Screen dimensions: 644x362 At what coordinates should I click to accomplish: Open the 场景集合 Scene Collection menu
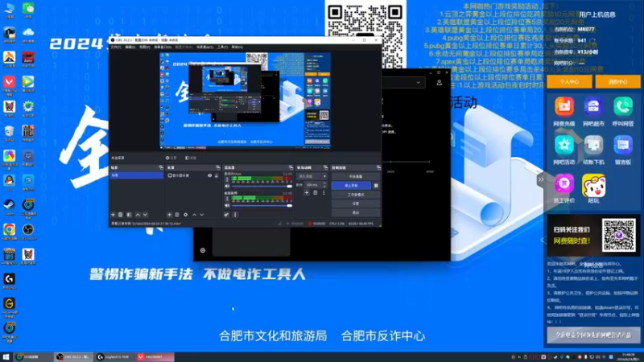click(x=204, y=47)
